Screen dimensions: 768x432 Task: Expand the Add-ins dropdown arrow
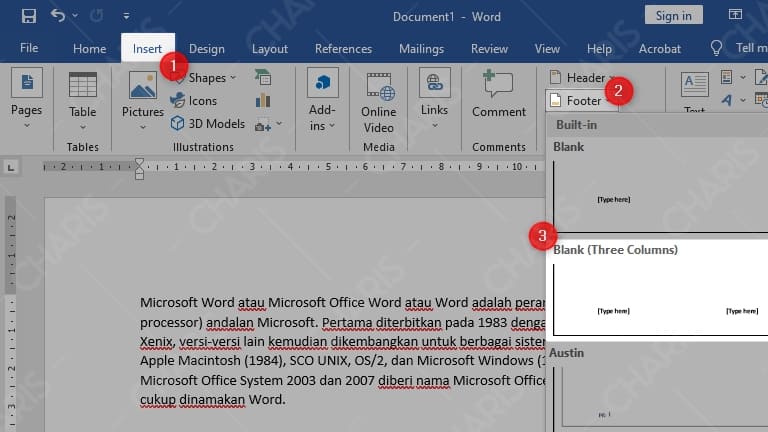click(x=332, y=125)
